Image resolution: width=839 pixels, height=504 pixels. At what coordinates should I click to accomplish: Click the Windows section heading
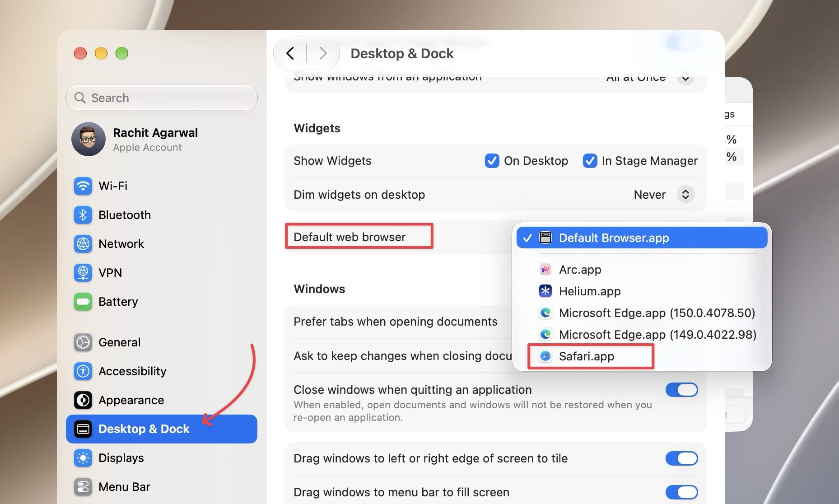pos(319,289)
